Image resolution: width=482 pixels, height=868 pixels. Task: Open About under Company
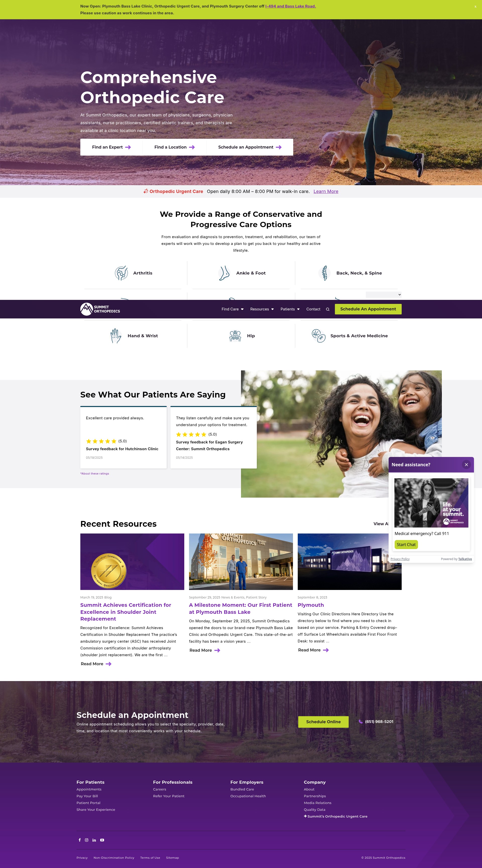click(x=309, y=789)
